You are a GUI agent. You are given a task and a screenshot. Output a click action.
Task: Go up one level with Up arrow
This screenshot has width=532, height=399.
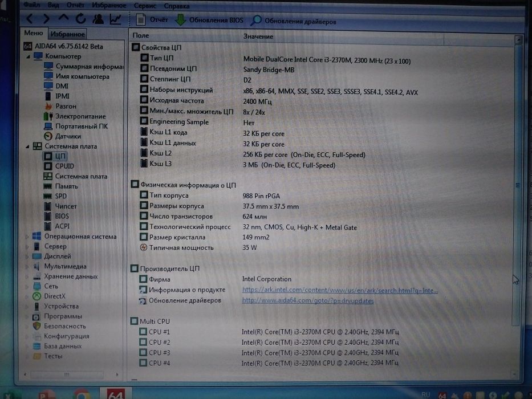pyautogui.click(x=63, y=18)
